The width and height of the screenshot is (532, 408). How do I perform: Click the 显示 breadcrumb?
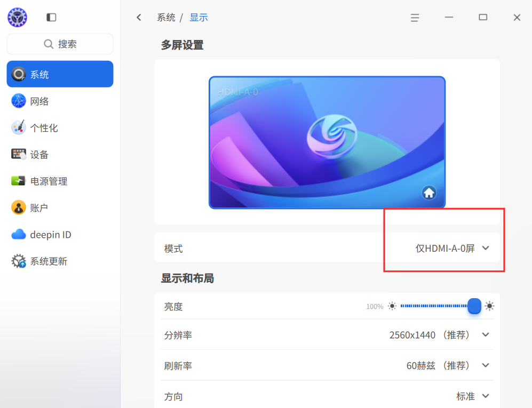click(x=198, y=17)
